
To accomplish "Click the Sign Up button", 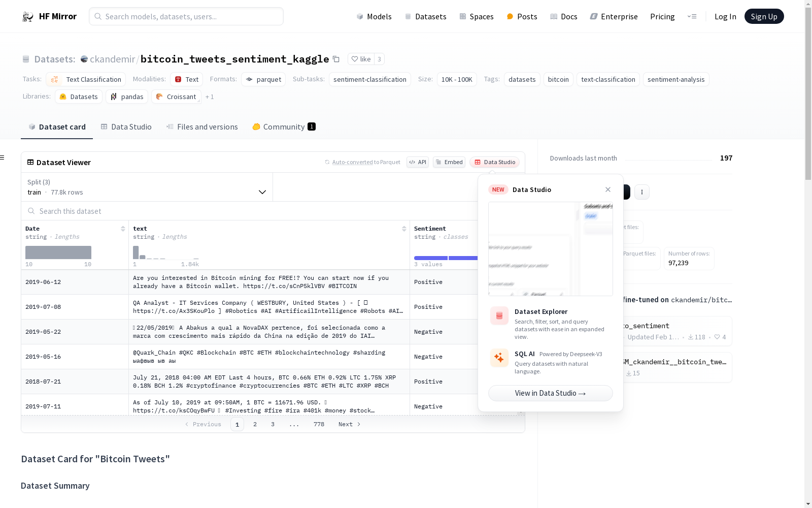I will click(x=764, y=16).
